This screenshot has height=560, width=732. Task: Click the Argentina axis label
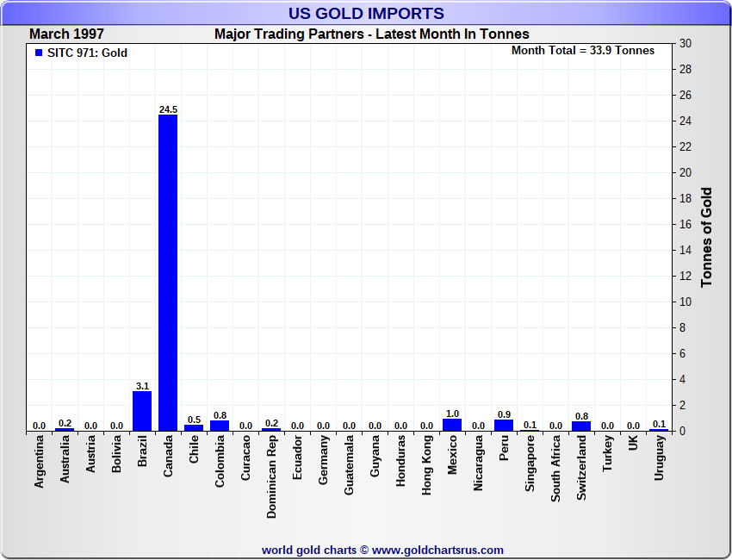point(39,464)
